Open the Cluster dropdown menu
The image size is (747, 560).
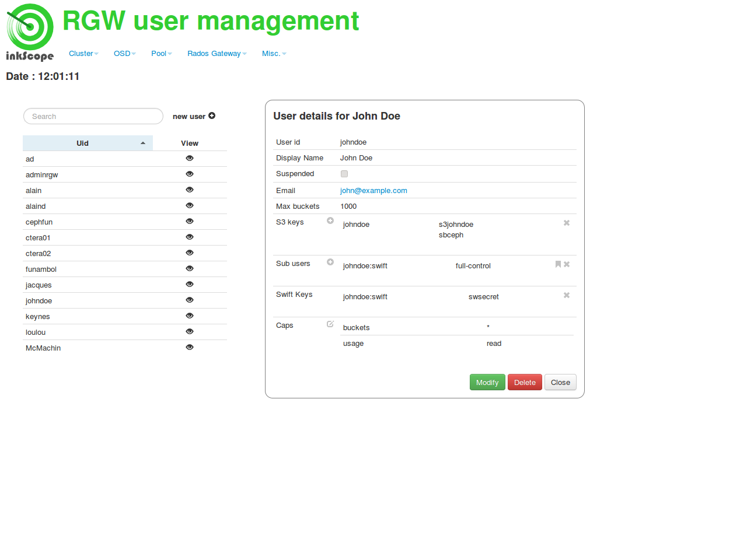(x=83, y=53)
